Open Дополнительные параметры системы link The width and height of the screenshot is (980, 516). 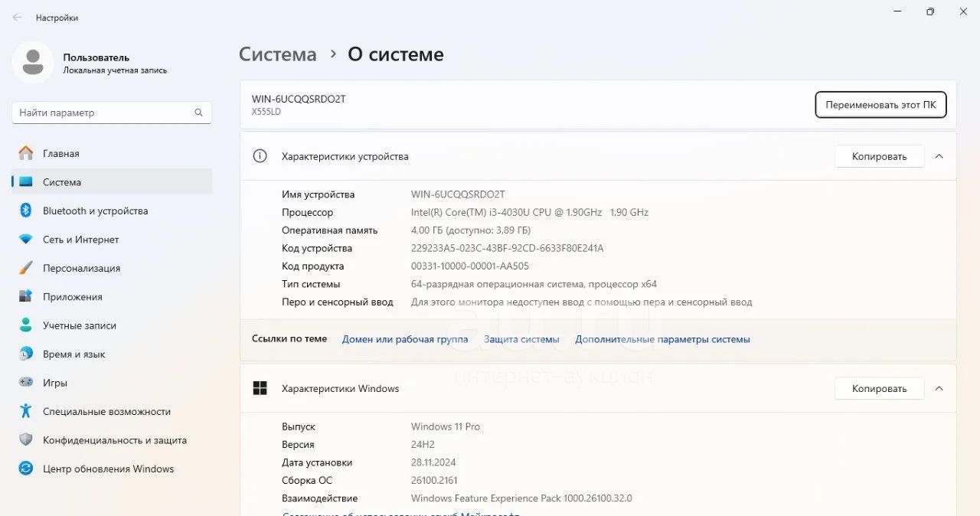(662, 339)
